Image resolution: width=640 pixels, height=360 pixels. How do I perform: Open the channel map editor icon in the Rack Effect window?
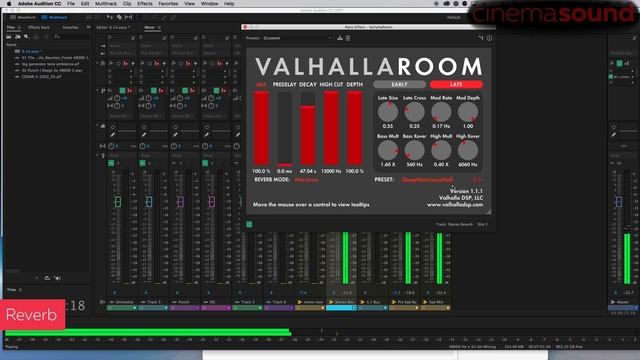481,38
